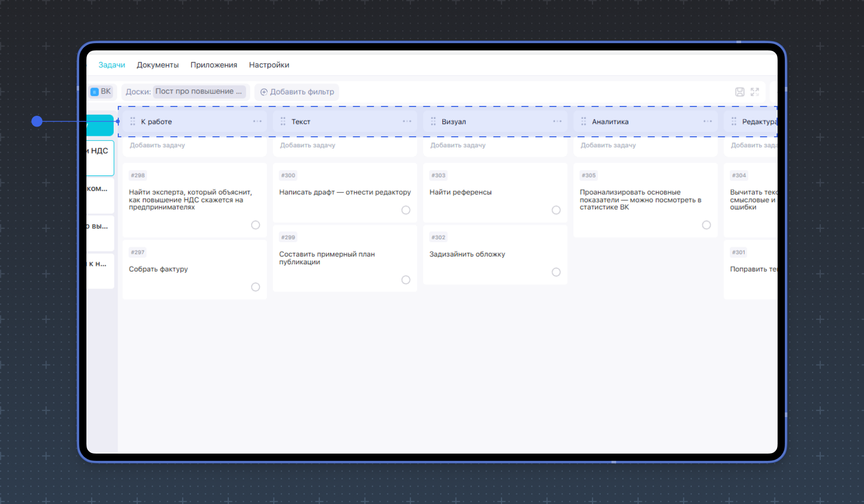Switch to the Документы tab
This screenshot has width=864, height=504.
tap(157, 65)
